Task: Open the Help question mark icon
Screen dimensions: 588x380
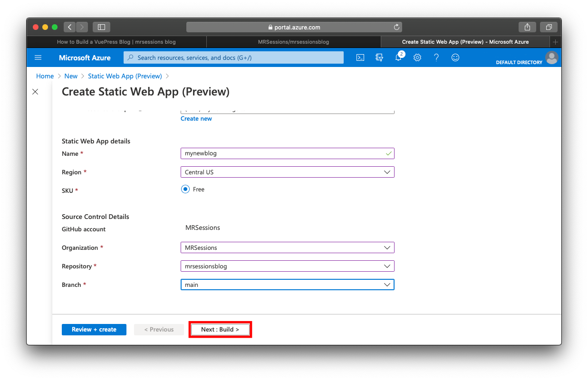Action: pyautogui.click(x=436, y=57)
